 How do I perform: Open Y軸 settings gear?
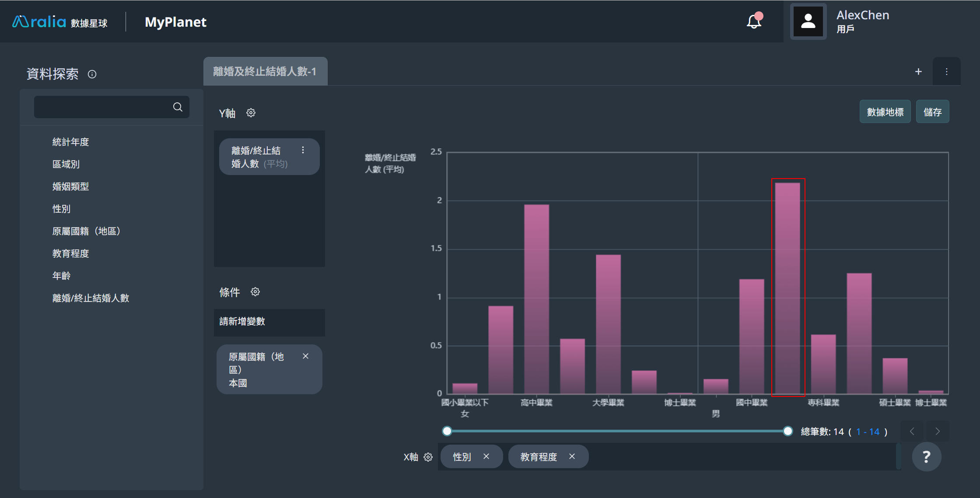point(251,113)
